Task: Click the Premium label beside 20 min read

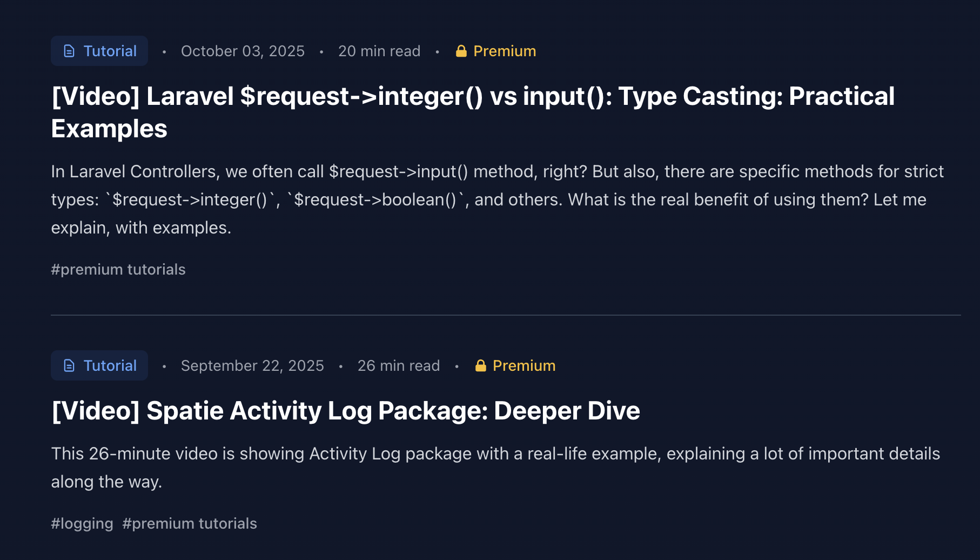Action: pyautogui.click(x=505, y=51)
